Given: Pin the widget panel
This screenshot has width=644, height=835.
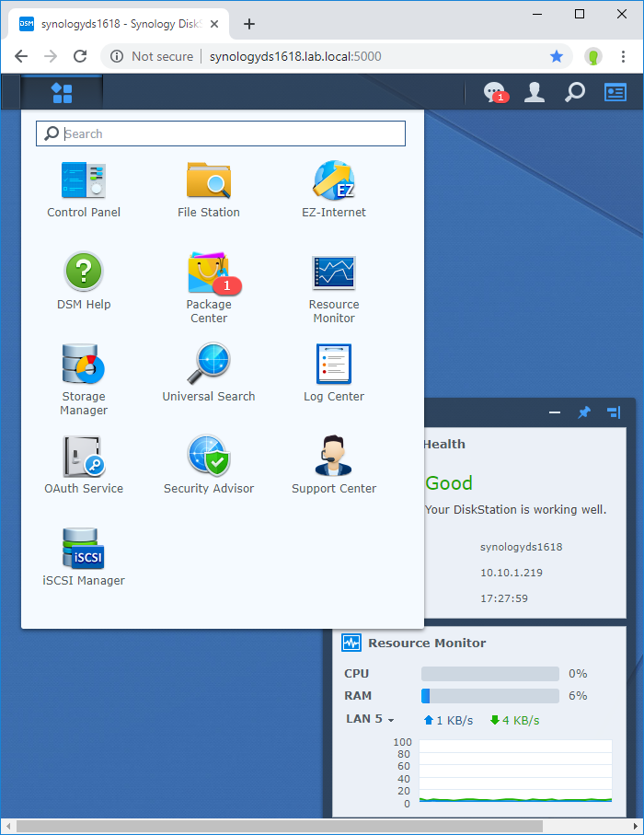Looking at the screenshot, I should [x=584, y=412].
